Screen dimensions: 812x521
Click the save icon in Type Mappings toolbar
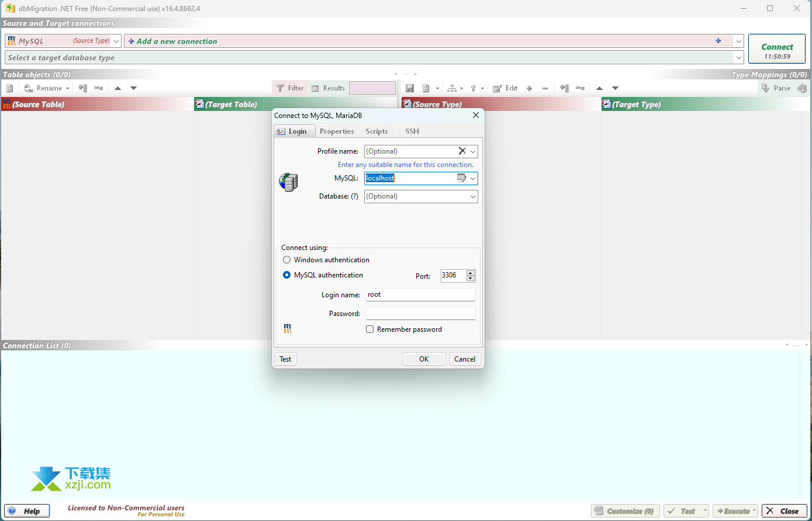click(x=410, y=88)
